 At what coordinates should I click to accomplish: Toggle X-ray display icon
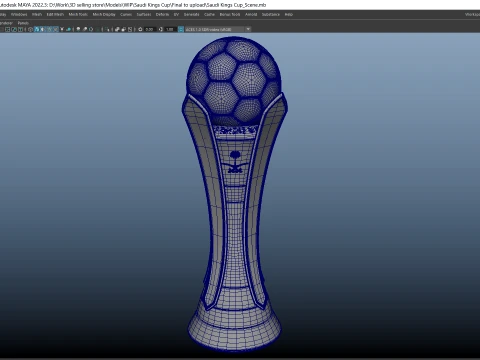[117, 29]
